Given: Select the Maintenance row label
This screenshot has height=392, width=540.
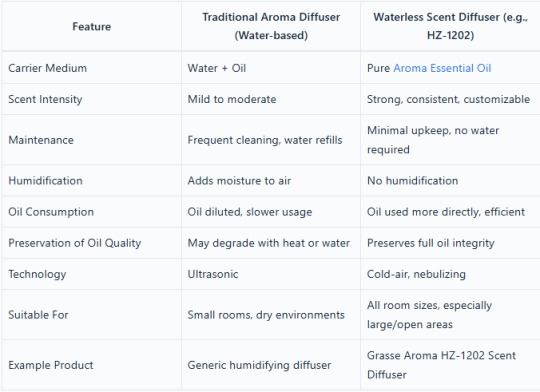Looking at the screenshot, I should (41, 140).
